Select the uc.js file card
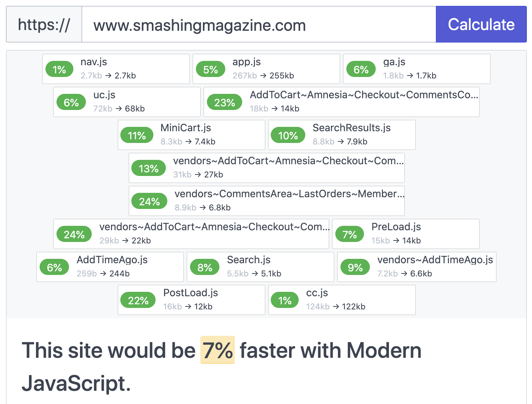532x404 pixels. 127,102
